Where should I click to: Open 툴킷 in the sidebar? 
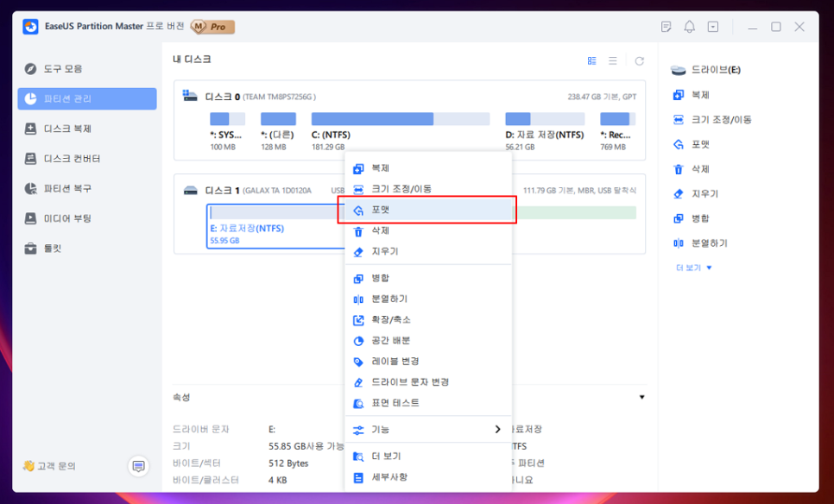(x=44, y=249)
